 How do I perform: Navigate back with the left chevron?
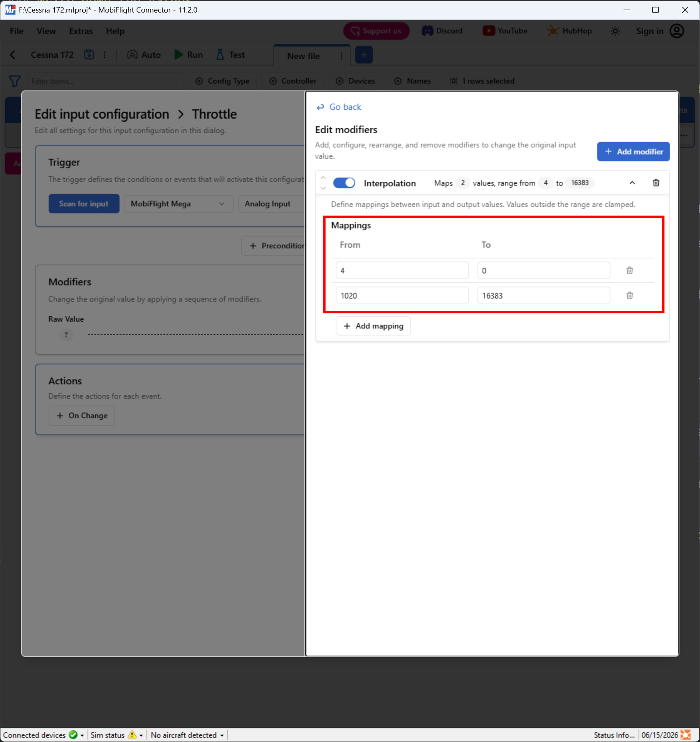[13, 55]
